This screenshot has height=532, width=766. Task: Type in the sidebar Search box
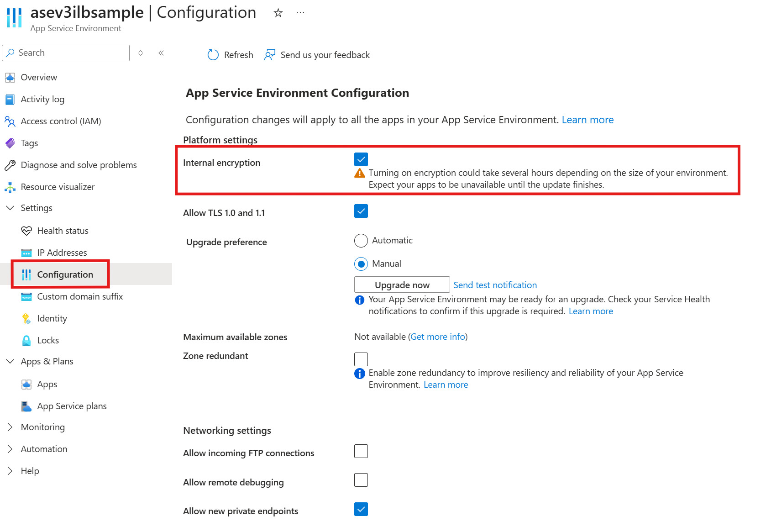[66, 53]
